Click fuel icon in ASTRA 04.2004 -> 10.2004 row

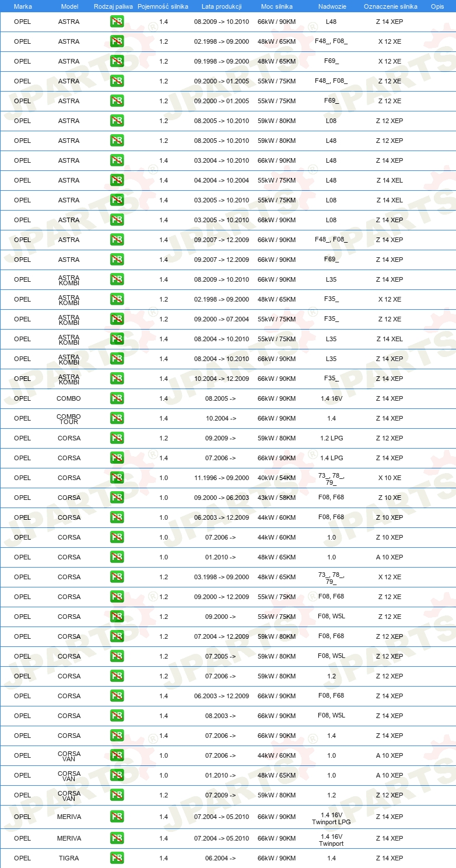tap(117, 180)
